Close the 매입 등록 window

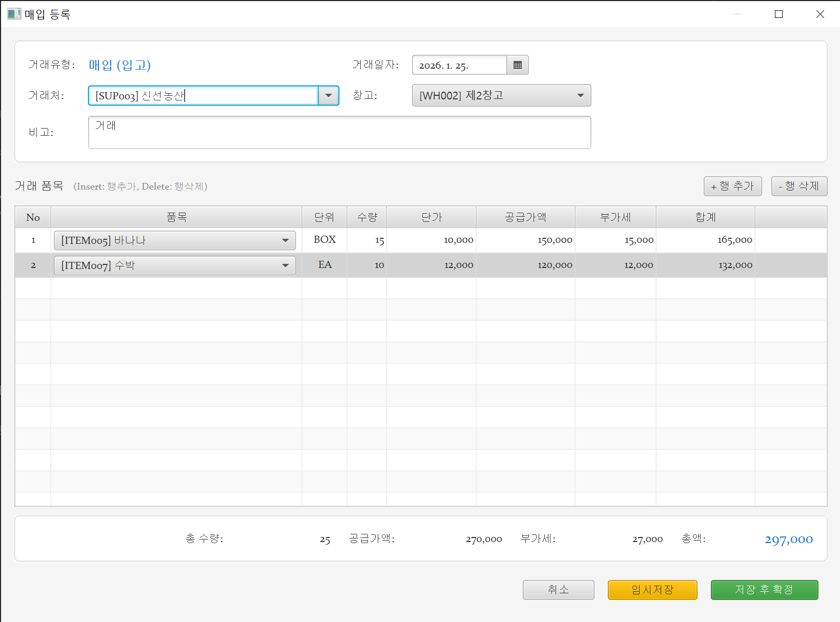(x=820, y=14)
